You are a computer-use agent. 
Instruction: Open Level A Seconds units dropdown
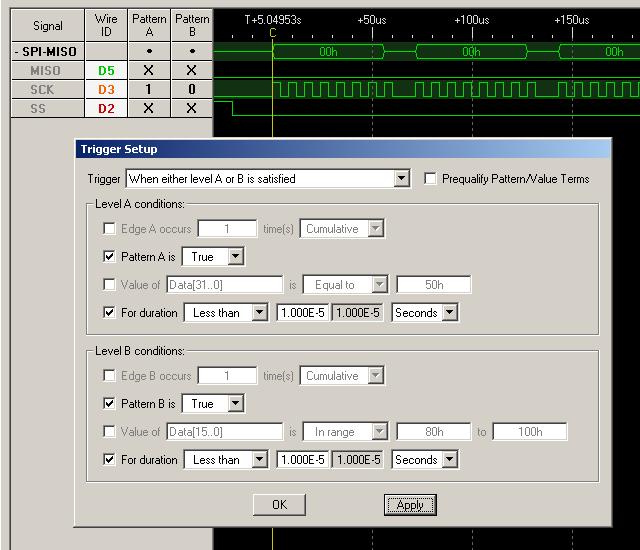tap(449, 313)
